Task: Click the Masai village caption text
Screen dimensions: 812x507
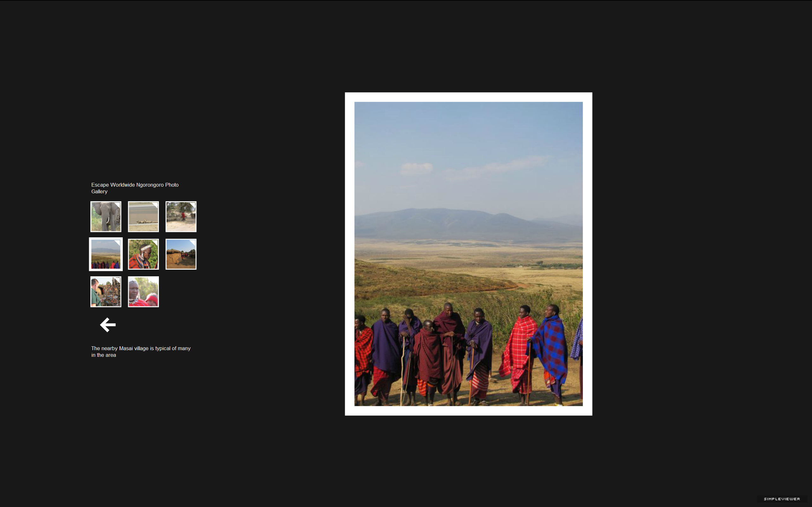Action: tap(141, 352)
